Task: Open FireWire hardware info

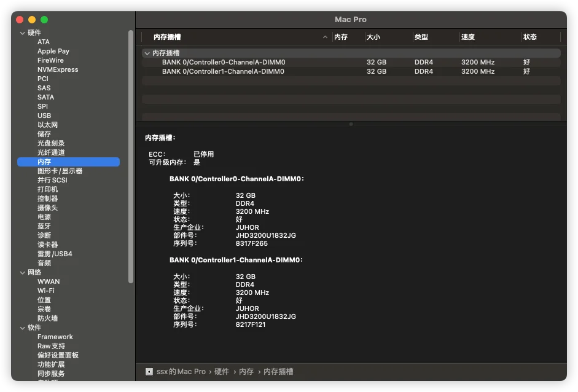Action: click(50, 60)
